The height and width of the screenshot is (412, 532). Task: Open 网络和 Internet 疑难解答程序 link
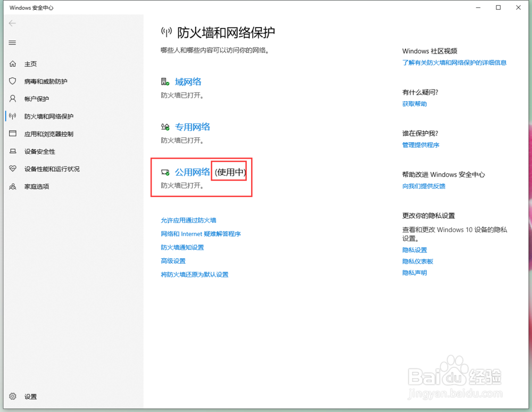201,234
